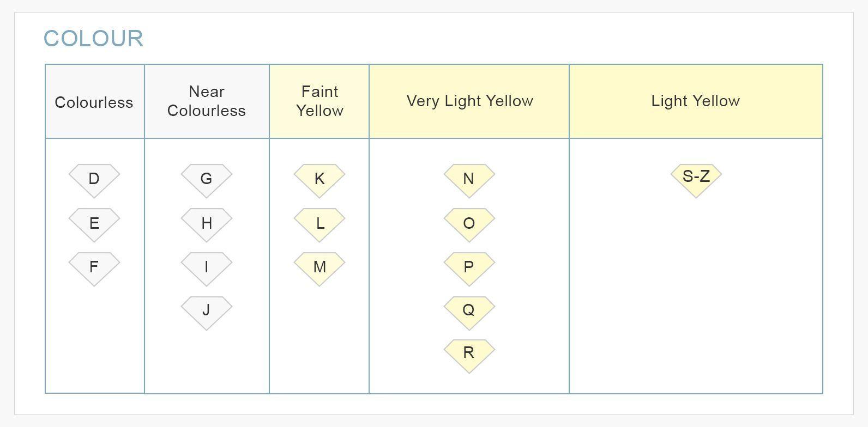Screen dimensions: 868x427
Task: Click the O grade diamond icon
Action: point(469,223)
